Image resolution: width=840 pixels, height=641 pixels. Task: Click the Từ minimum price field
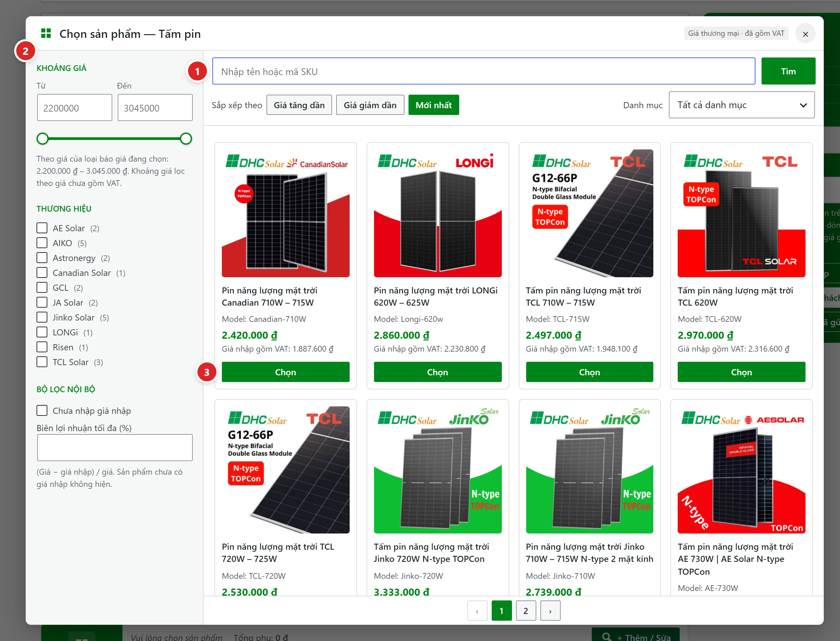pos(75,108)
